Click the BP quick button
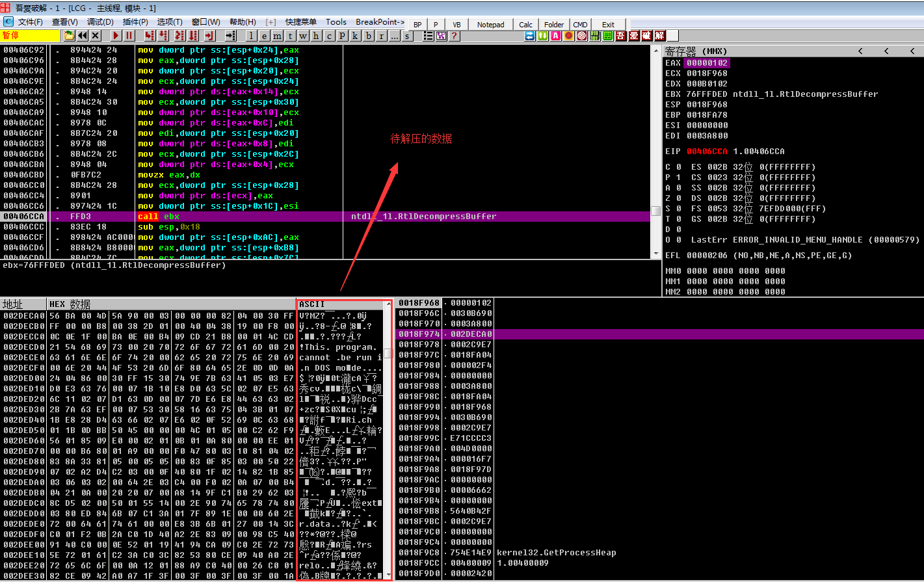This screenshot has width=924, height=582. pyautogui.click(x=417, y=25)
